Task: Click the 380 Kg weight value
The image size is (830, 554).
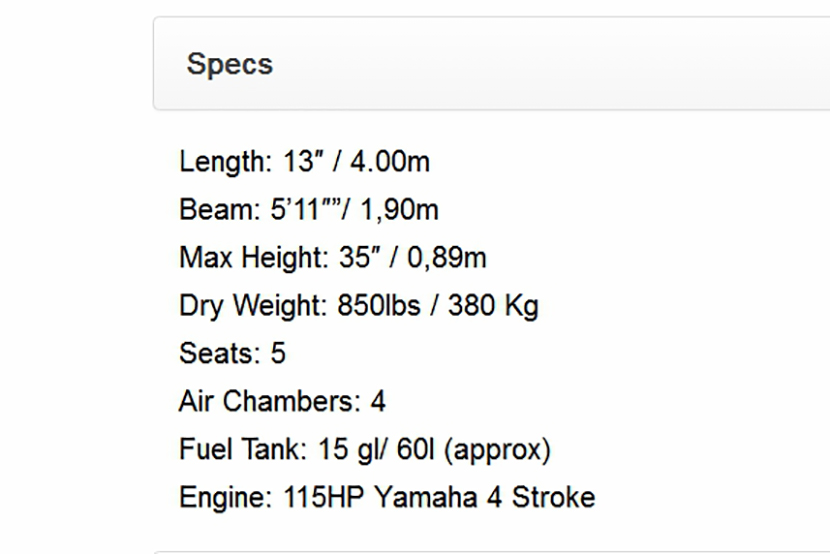Action: click(493, 305)
